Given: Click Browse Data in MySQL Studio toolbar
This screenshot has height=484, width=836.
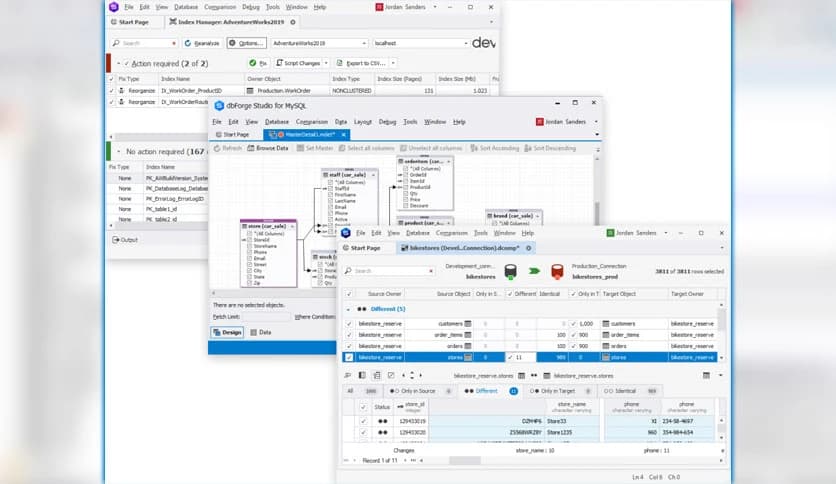Looking at the screenshot, I should (268, 148).
